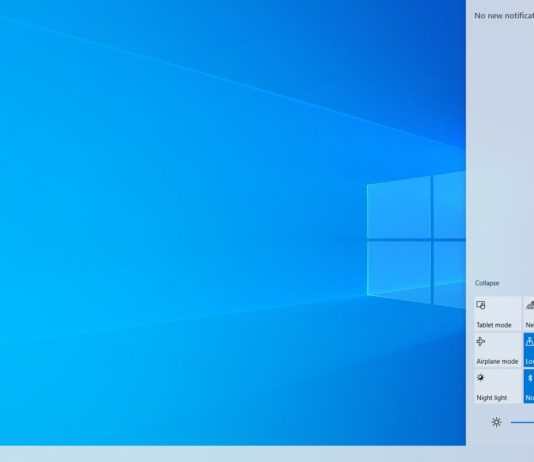Toggle the Tablet mode quick action

click(x=498, y=314)
